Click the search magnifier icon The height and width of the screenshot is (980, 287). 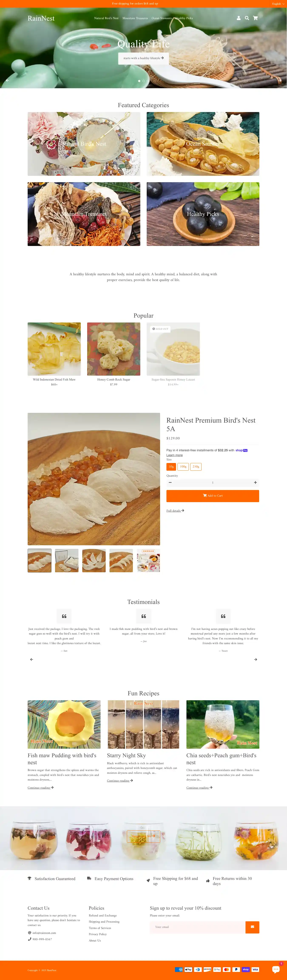(247, 18)
